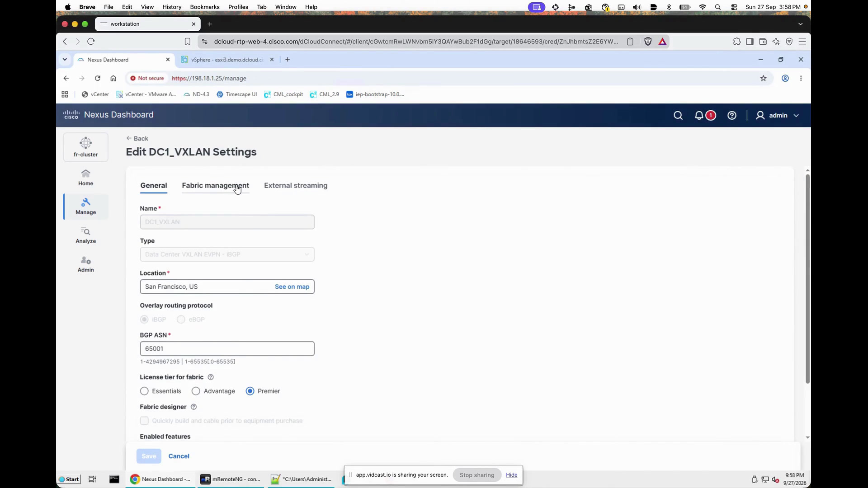Open Admin section in sidebar
The image size is (868, 488).
tap(85, 264)
